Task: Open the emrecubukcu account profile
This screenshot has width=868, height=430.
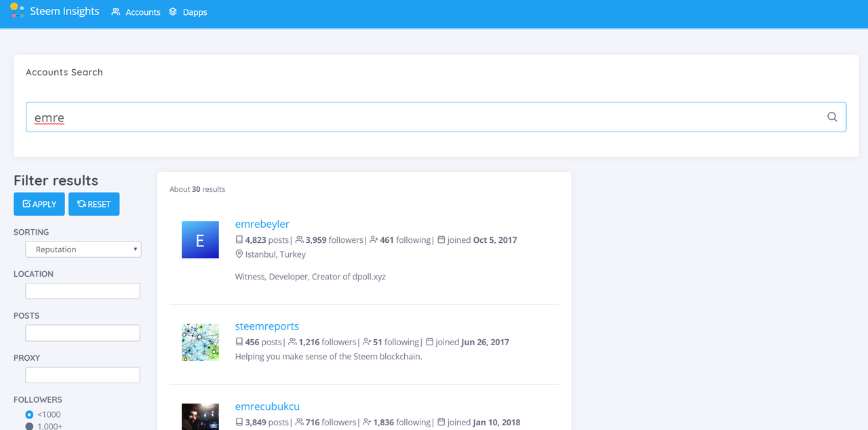Action: 267,406
